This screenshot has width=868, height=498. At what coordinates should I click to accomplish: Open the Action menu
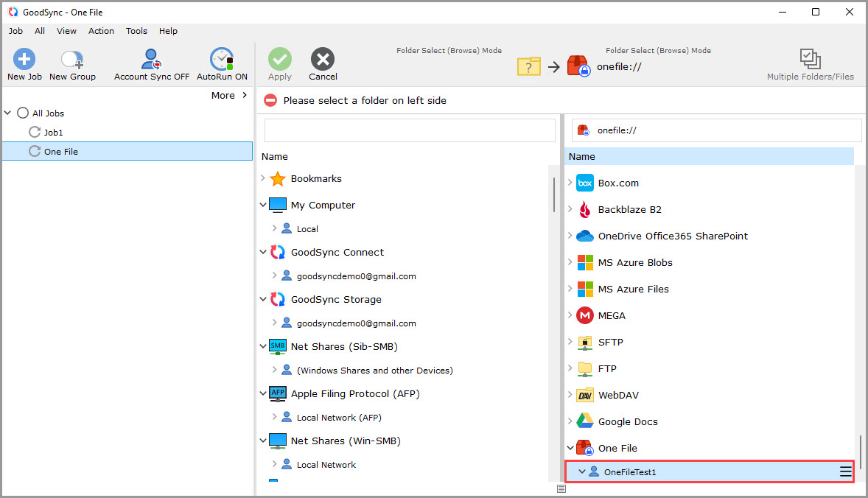point(101,31)
